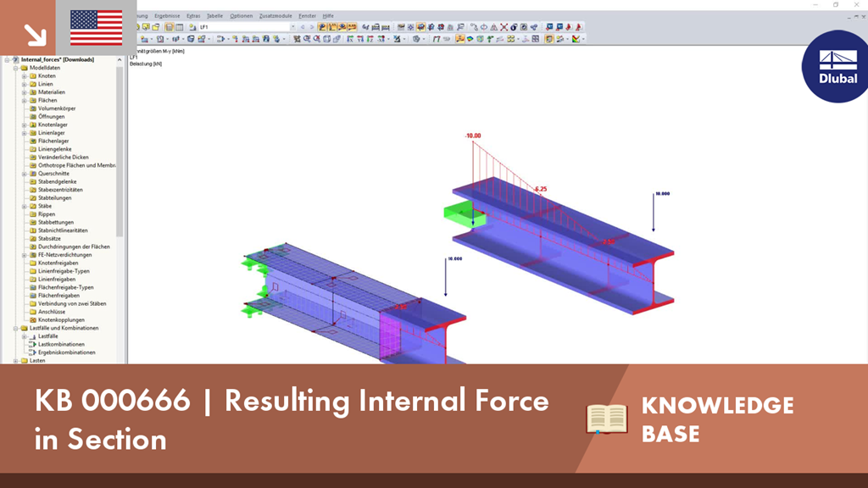This screenshot has height=488, width=868.
Task: Select Liniengelenke in the navigator tree
Action: pos(55,149)
